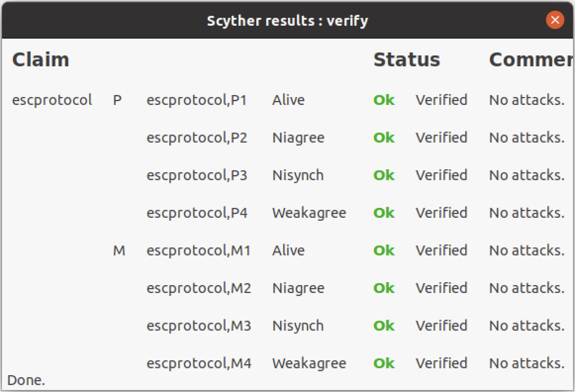This screenshot has width=575, height=392.
Task: Select the escprotocol,P1 claim label
Action: 196,100
